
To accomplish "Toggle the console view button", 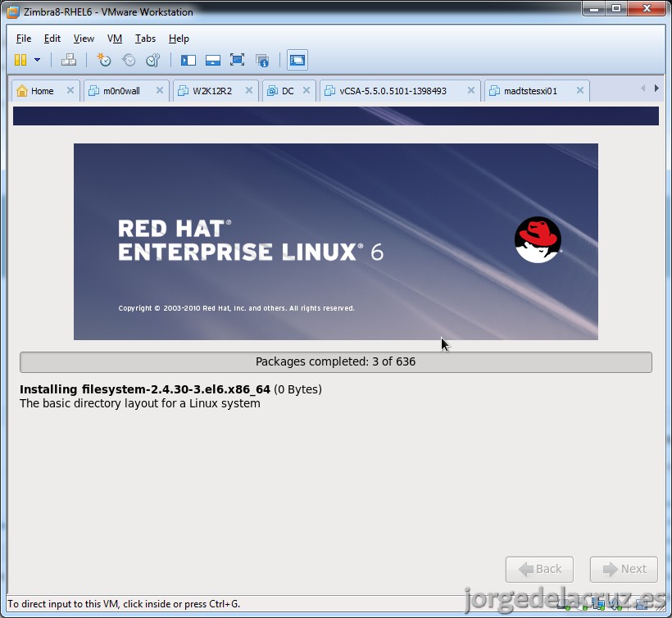I will click(x=297, y=60).
